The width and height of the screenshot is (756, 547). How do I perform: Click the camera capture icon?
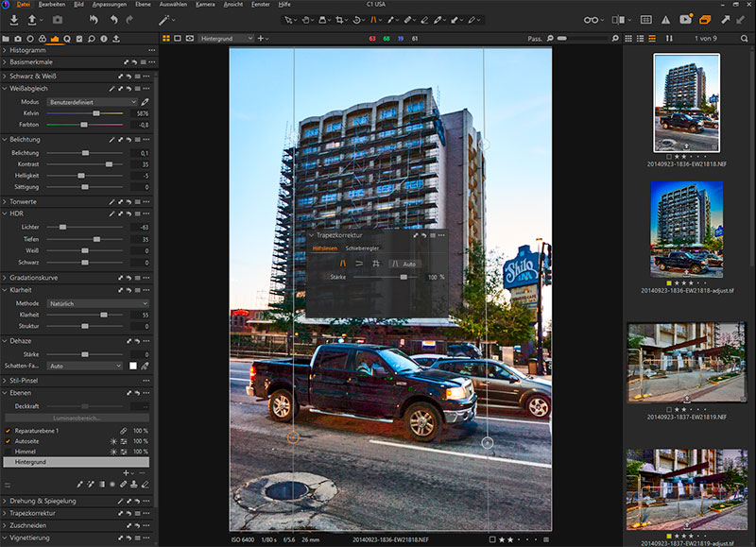[x=58, y=20]
